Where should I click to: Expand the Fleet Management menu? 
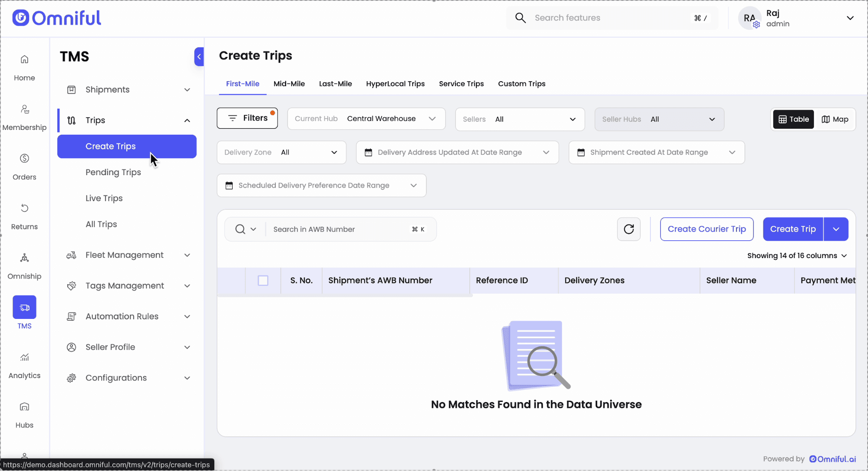pyautogui.click(x=127, y=255)
